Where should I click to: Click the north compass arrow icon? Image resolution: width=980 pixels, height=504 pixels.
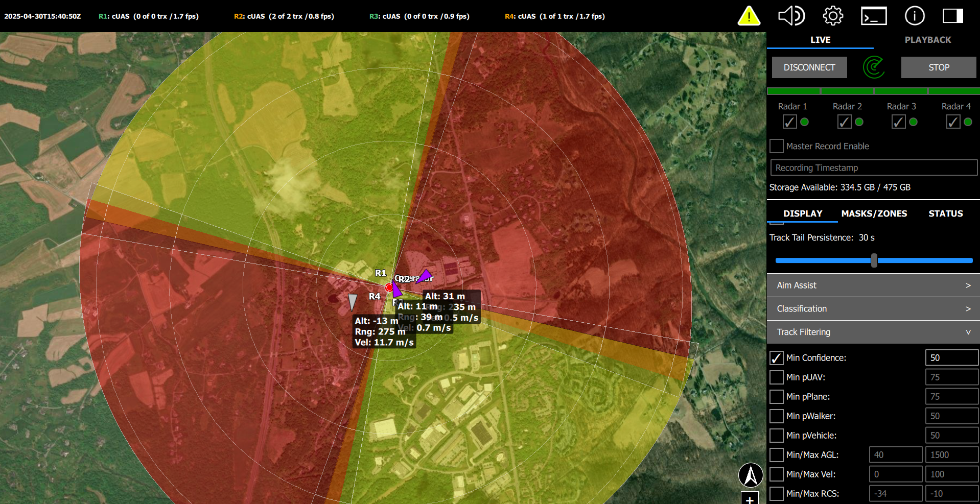(751, 475)
